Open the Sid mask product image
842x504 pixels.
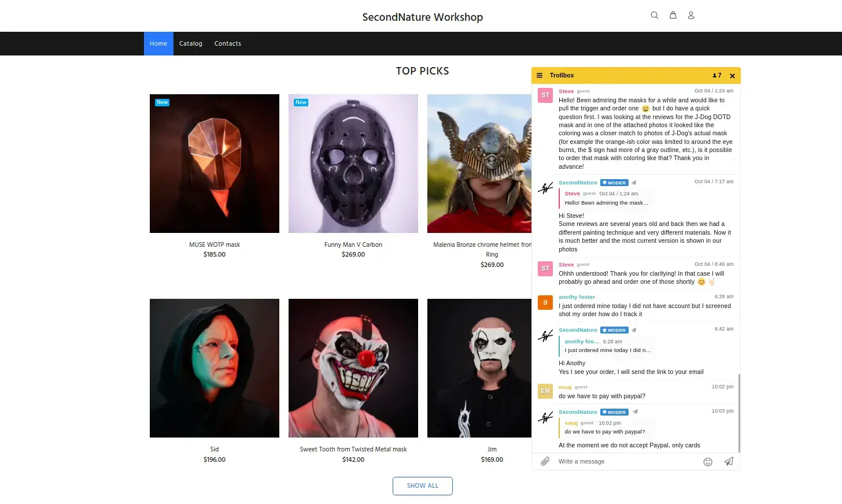[x=215, y=368]
